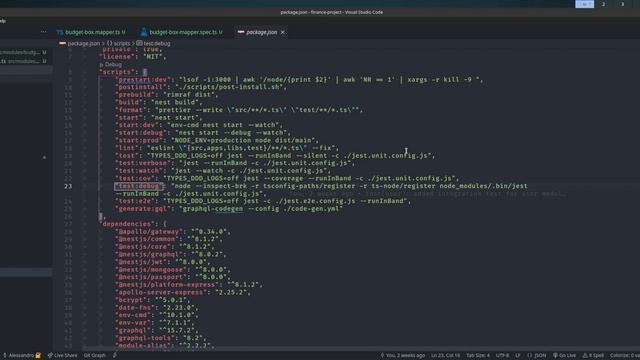The image size is (640, 360).
Task: Click the "test:watch" script key
Action: (139, 171)
